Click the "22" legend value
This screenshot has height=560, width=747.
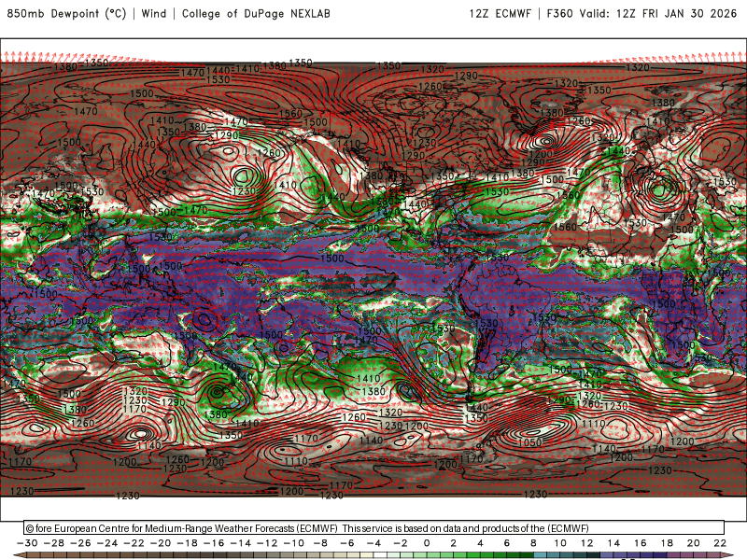(x=720, y=543)
